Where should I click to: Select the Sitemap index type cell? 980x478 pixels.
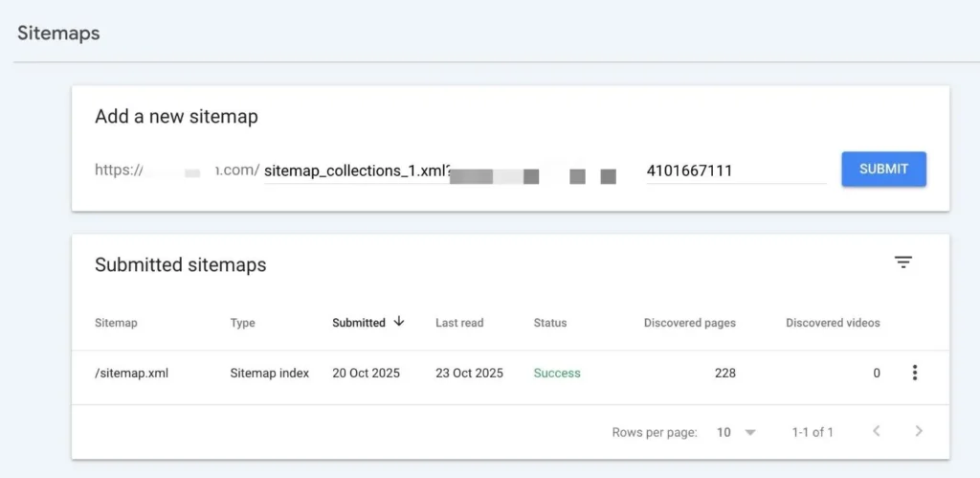270,373
